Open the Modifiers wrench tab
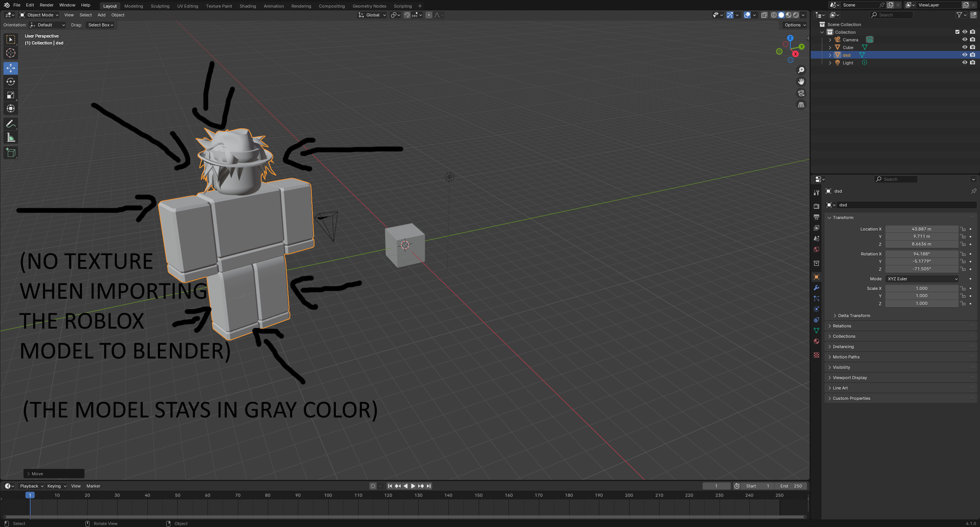The height and width of the screenshot is (527, 980). point(816,288)
